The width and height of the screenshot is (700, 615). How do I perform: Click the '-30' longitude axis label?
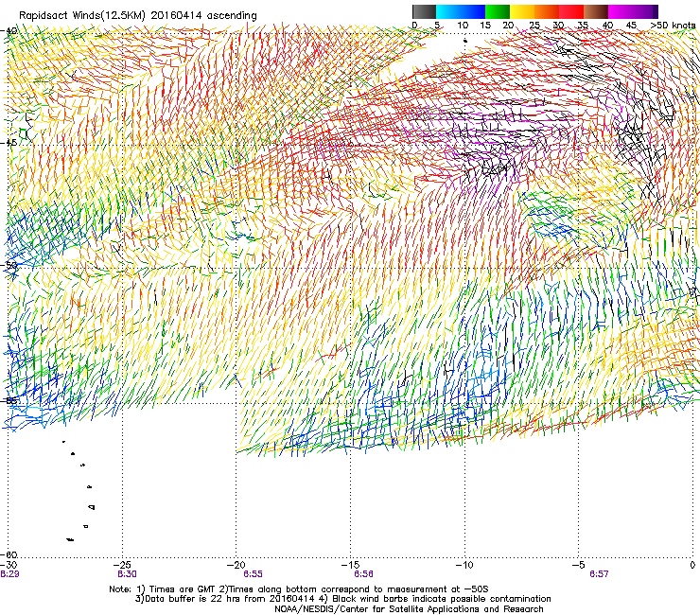(x=9, y=565)
